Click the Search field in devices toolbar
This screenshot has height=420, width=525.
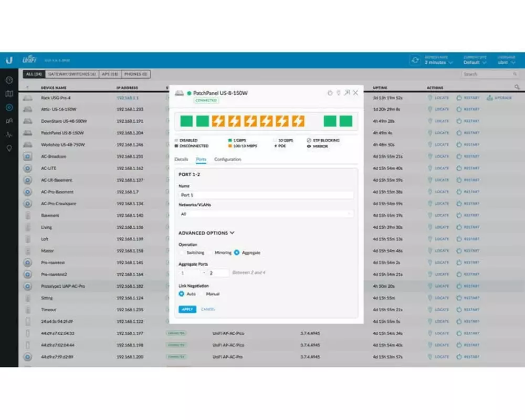pos(490,74)
